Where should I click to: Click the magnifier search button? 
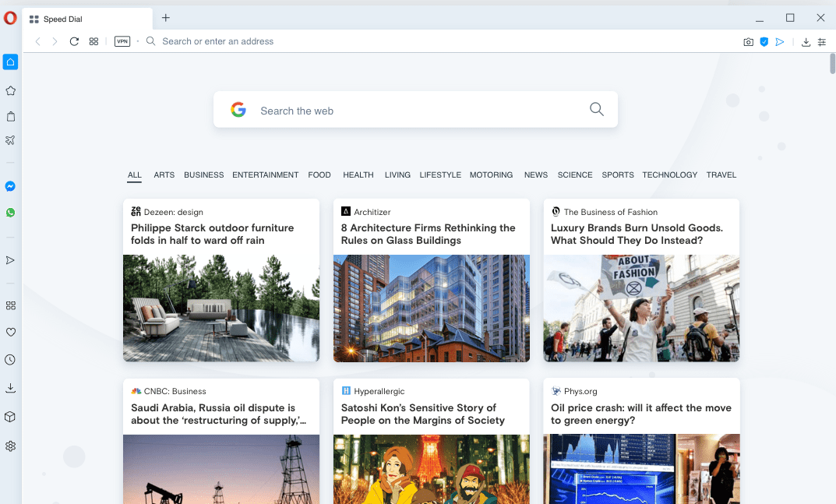pyautogui.click(x=597, y=109)
